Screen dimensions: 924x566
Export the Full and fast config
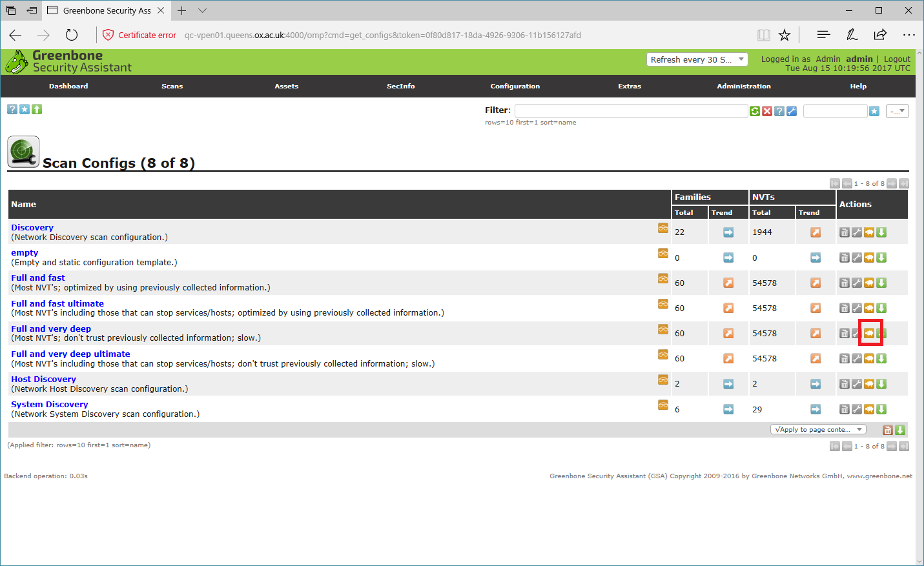881,283
